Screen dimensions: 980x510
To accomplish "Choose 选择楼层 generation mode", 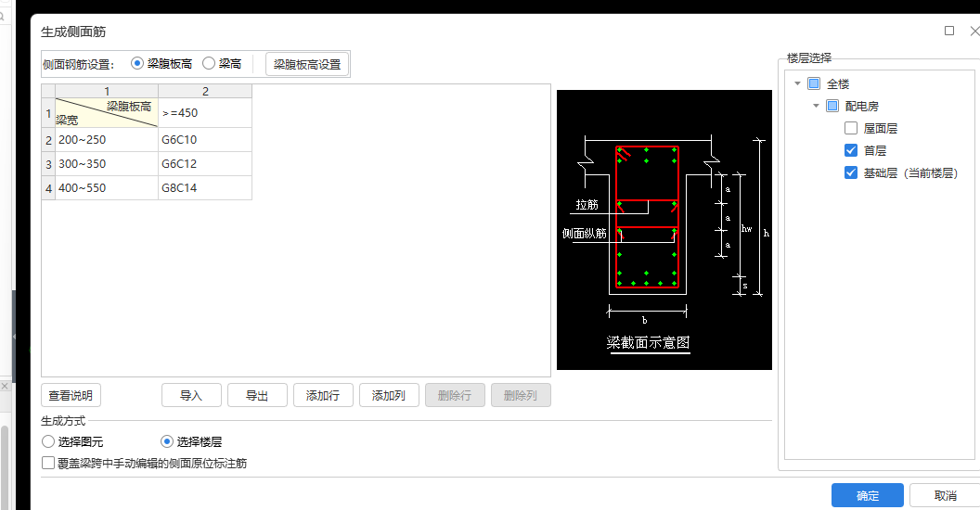I will pos(167,441).
